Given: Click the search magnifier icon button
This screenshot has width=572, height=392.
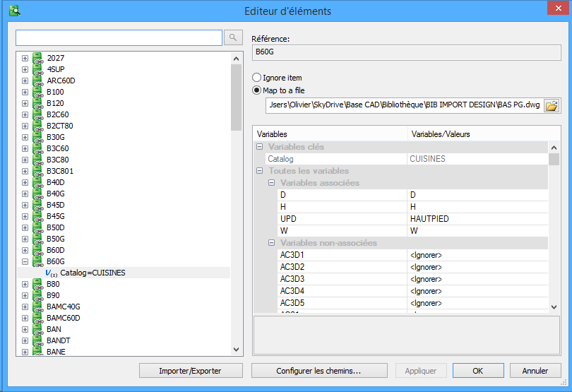Looking at the screenshot, I should [233, 37].
